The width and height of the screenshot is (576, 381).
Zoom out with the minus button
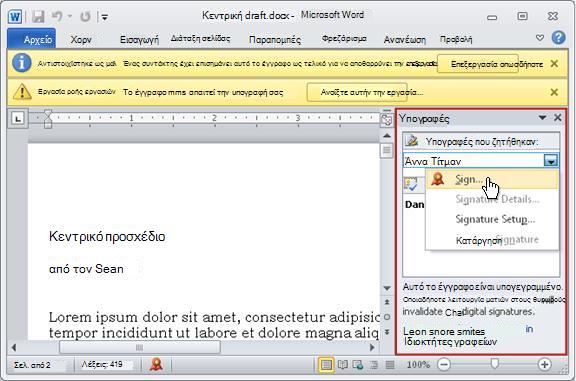click(444, 364)
